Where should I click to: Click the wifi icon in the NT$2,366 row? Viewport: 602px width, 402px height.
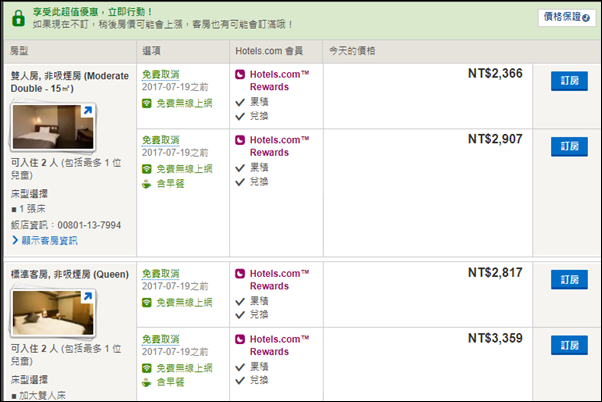pos(146,103)
